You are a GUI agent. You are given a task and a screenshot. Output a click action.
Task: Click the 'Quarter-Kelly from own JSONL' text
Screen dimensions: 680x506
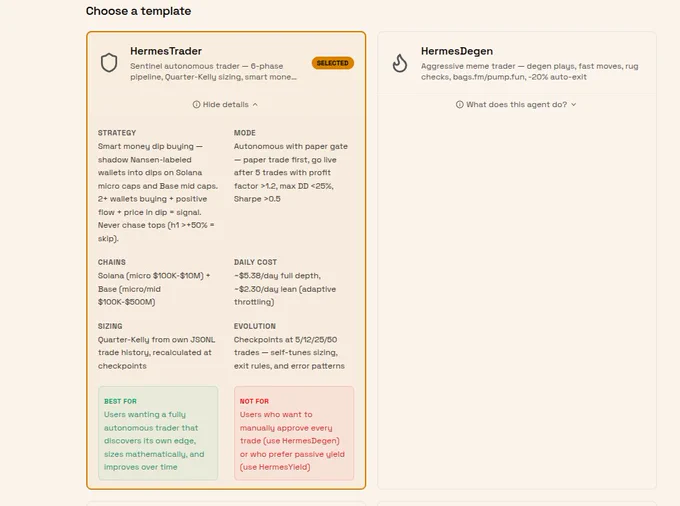coord(156,353)
